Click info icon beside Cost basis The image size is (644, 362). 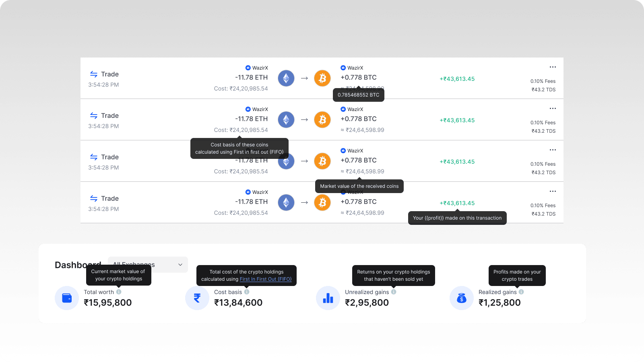(x=247, y=292)
